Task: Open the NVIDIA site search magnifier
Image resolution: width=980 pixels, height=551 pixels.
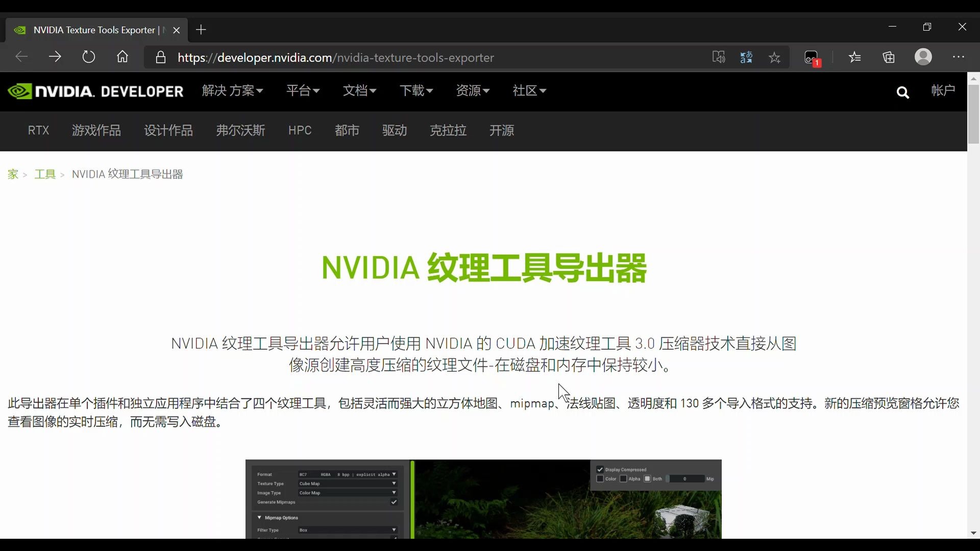Action: coord(902,92)
